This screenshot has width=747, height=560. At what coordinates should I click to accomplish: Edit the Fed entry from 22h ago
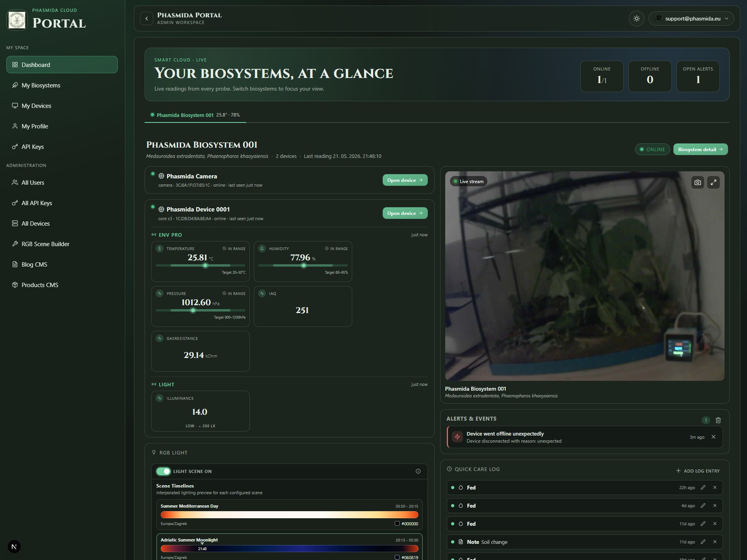point(703,488)
